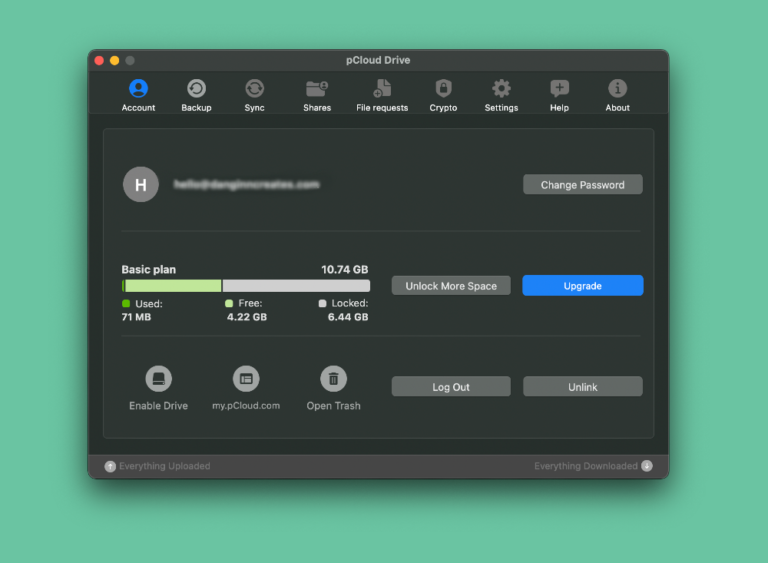Click the Unlock More Space button
768x563 pixels.
coord(451,286)
